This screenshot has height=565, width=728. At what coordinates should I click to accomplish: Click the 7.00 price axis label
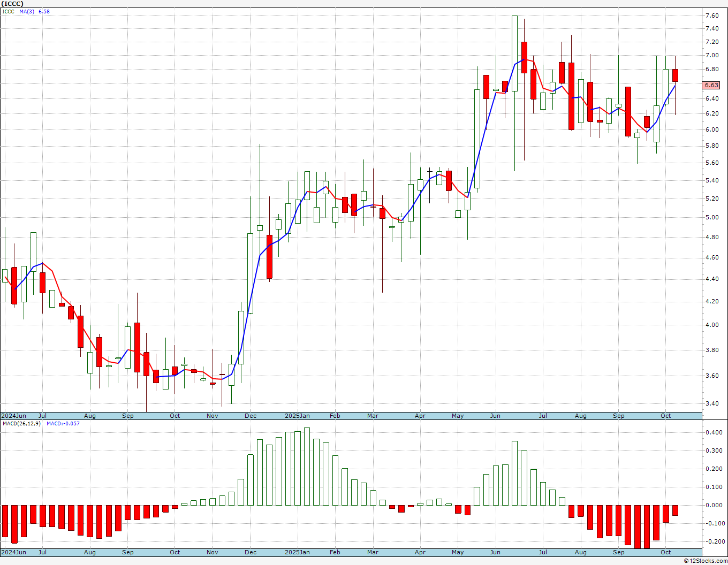712,55
